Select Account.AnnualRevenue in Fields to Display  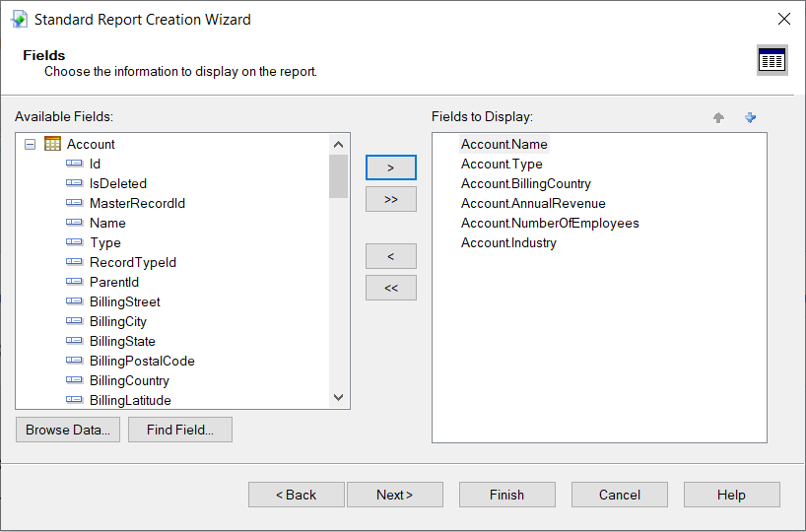point(533,204)
